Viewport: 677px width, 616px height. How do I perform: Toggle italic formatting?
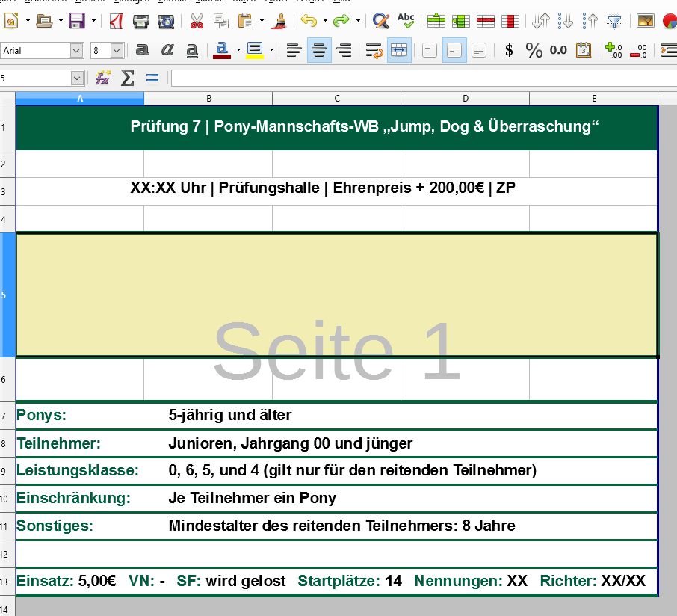tap(167, 50)
